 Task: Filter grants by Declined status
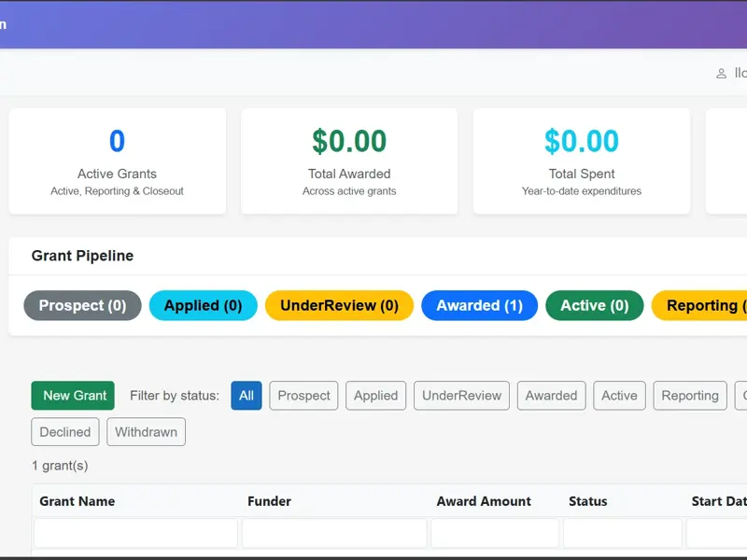[65, 432]
